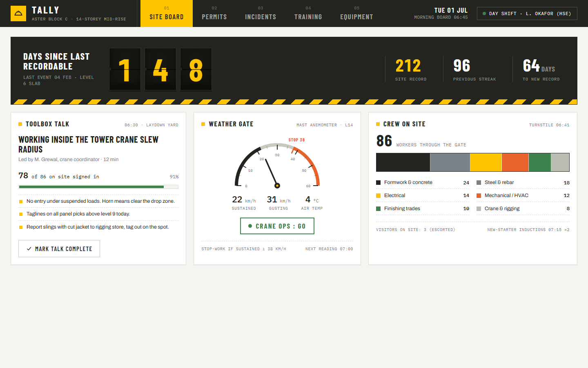The width and height of the screenshot is (588, 368).
Task: Click the 4 °C air temp reading
Action: 312,200
